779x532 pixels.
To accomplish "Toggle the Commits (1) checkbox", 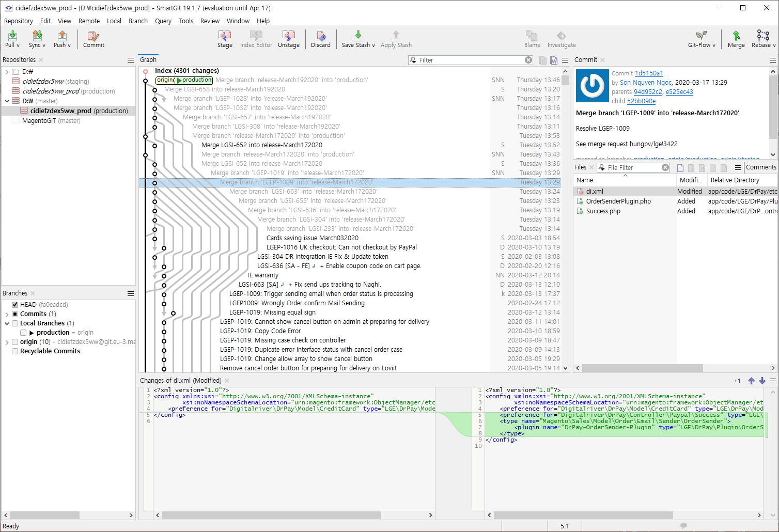I will (15, 314).
